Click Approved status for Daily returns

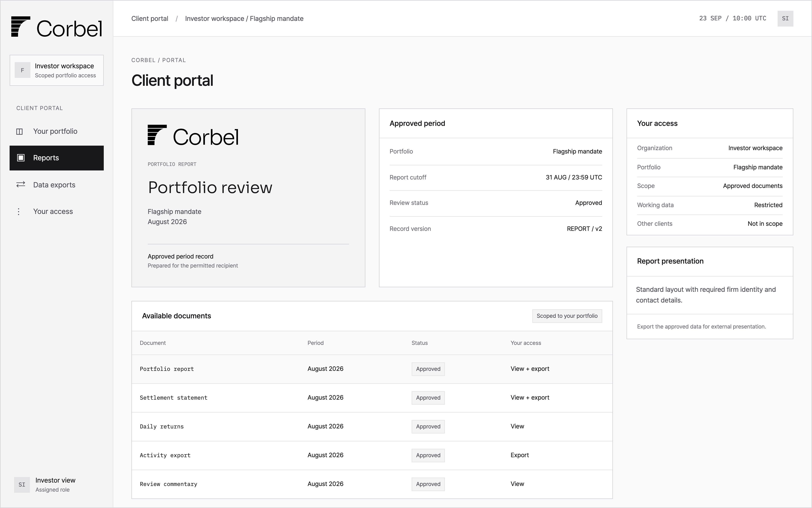pos(428,427)
